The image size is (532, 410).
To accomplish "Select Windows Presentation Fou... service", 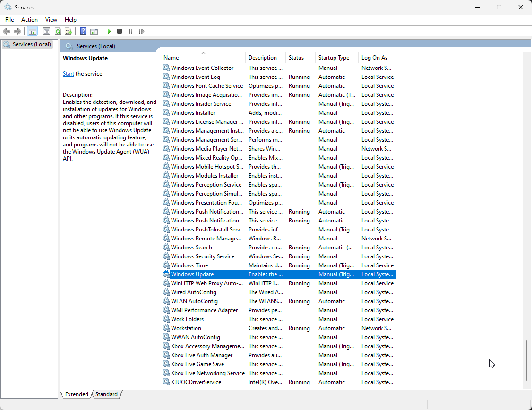I will [x=279, y=203].
